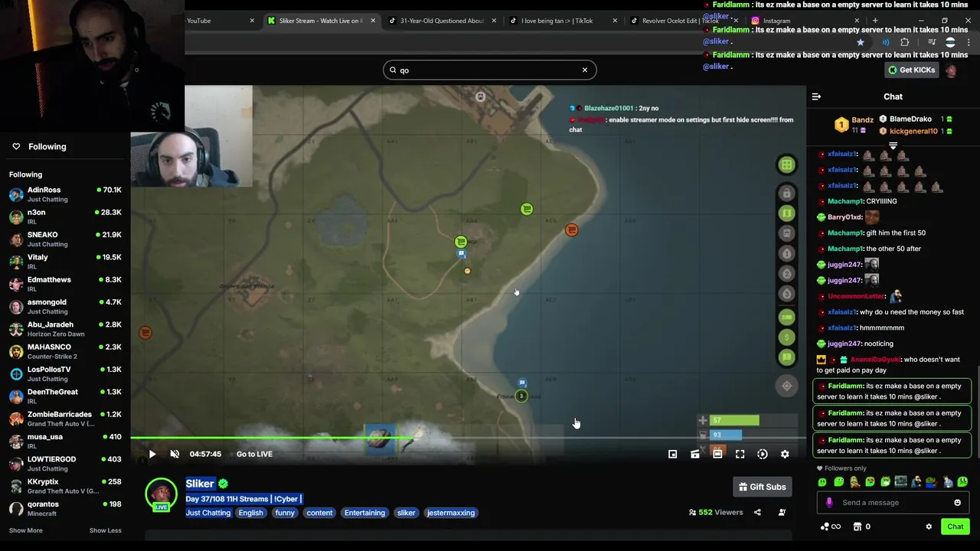The height and width of the screenshot is (551, 980).
Task: Open SNEAKO channel in sidebar
Action: (65, 239)
